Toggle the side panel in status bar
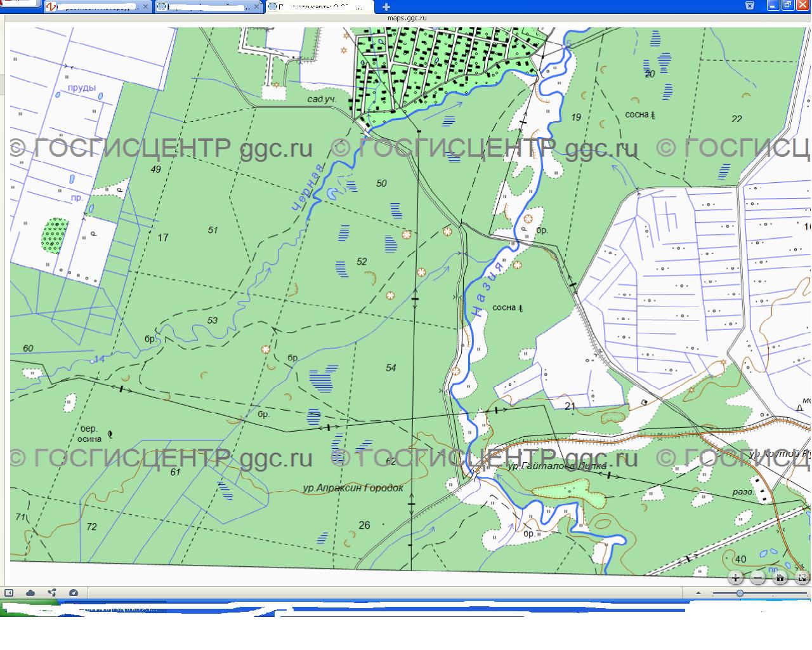 (x=9, y=593)
